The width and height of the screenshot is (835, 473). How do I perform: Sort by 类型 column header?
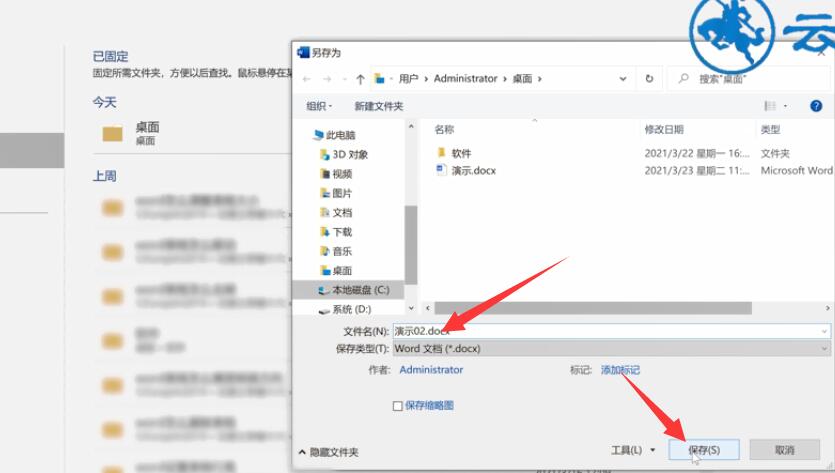(x=770, y=129)
